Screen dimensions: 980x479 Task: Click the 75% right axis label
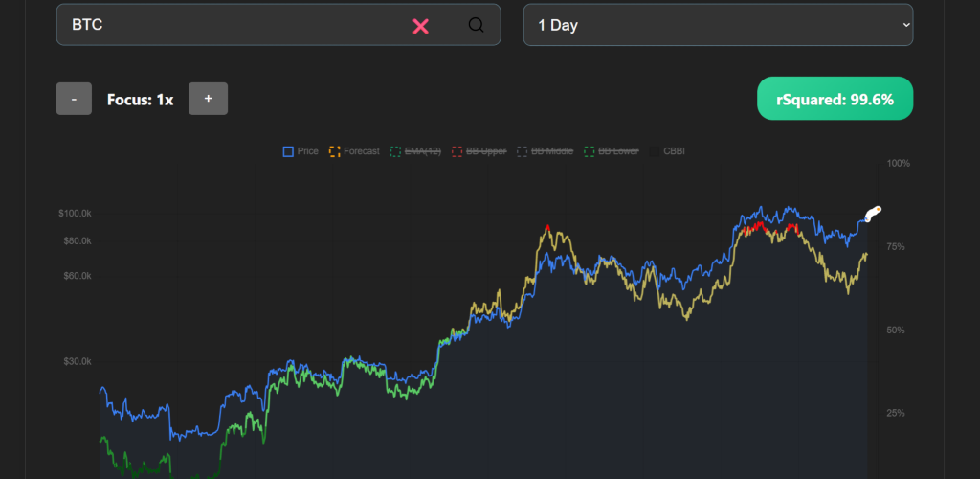click(x=896, y=246)
